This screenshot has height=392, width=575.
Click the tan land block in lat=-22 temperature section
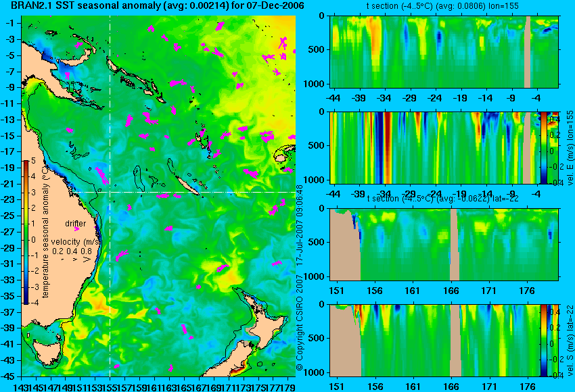click(x=345, y=244)
